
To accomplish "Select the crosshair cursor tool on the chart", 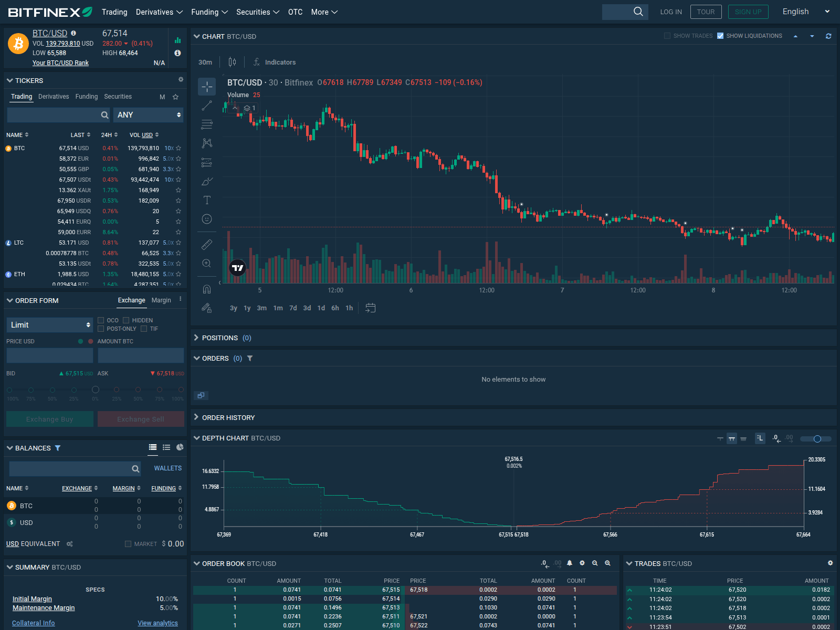I will coord(207,86).
